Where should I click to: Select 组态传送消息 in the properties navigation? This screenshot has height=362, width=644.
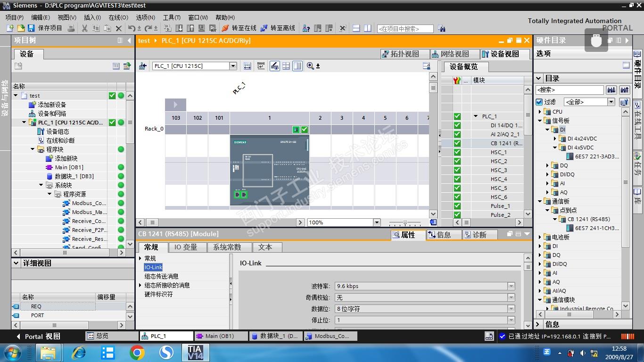click(x=161, y=276)
